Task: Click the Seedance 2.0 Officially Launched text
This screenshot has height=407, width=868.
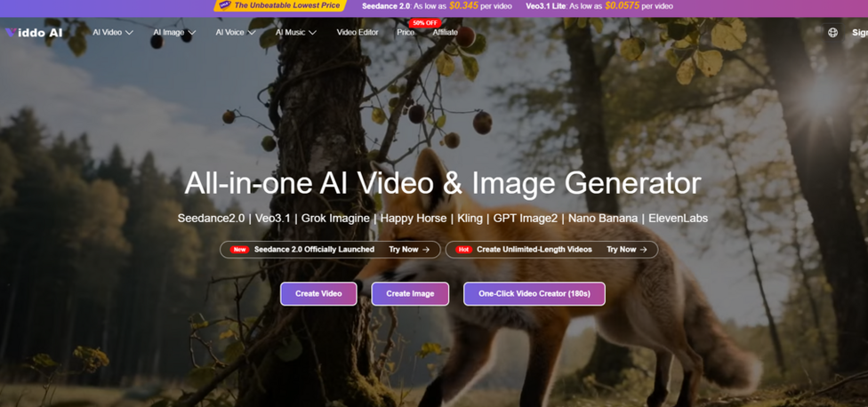Action: pos(314,250)
